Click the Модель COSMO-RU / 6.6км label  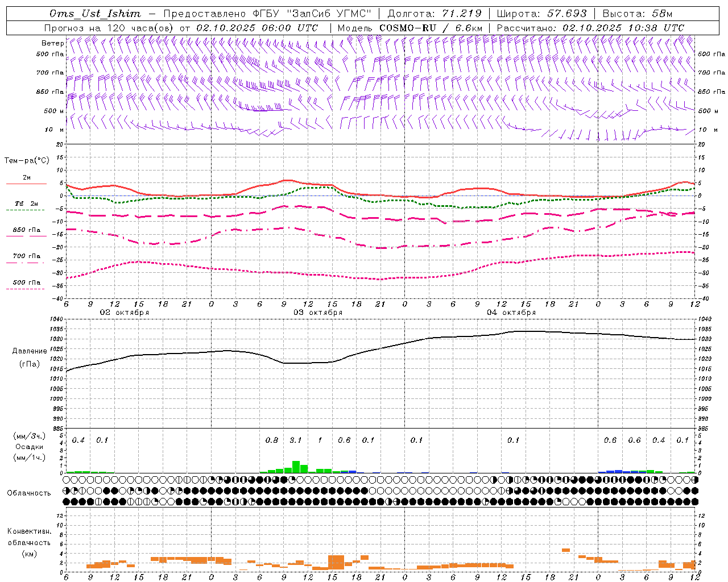(x=409, y=28)
